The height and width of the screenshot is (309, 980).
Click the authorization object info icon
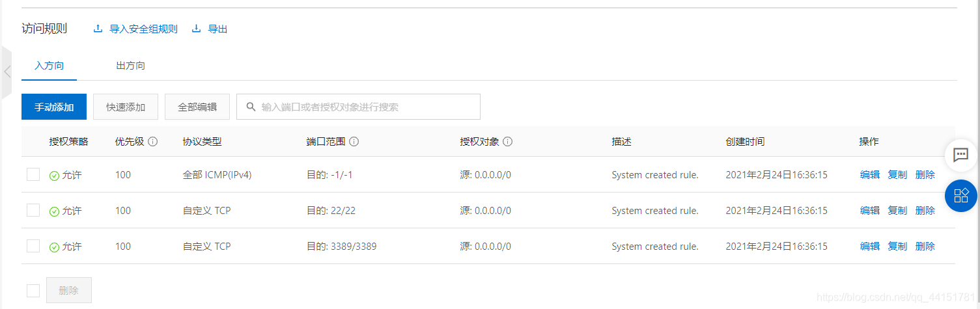(508, 142)
